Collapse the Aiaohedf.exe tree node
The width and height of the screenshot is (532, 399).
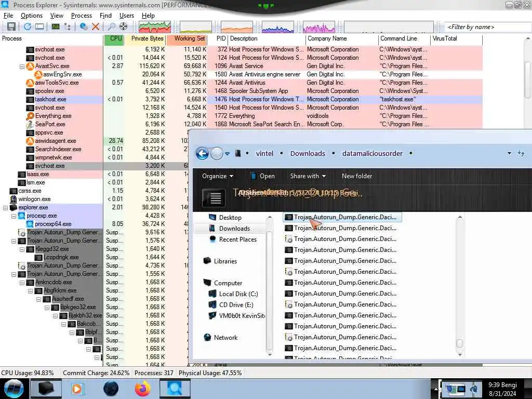tap(38, 299)
